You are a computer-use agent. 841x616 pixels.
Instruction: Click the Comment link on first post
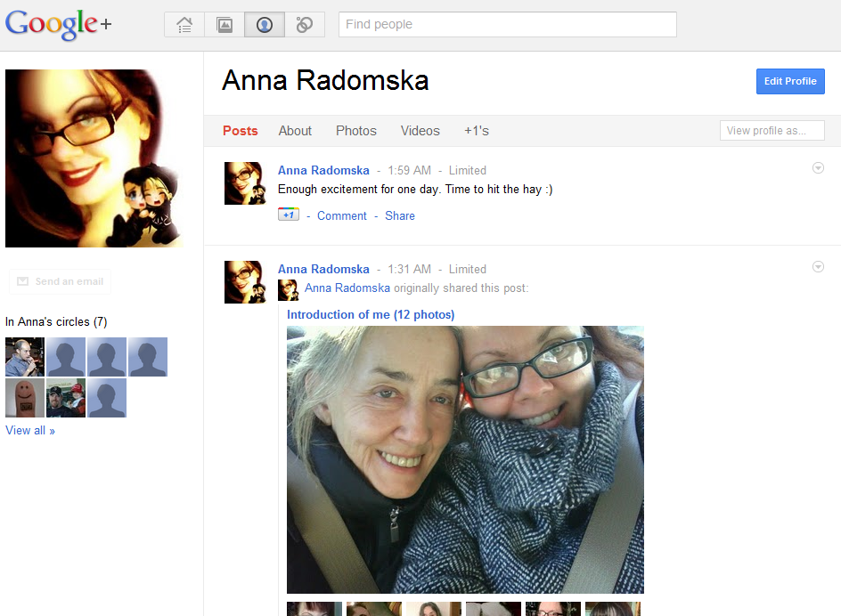(341, 215)
